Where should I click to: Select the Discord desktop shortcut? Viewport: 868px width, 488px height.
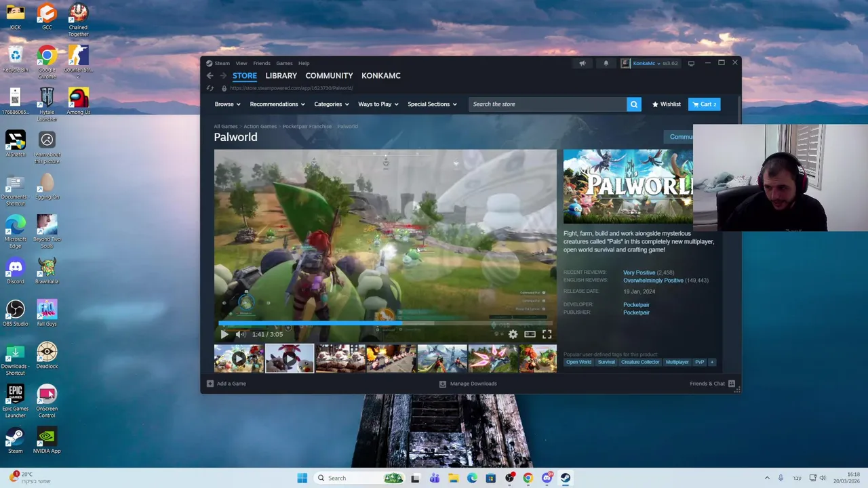click(x=15, y=270)
